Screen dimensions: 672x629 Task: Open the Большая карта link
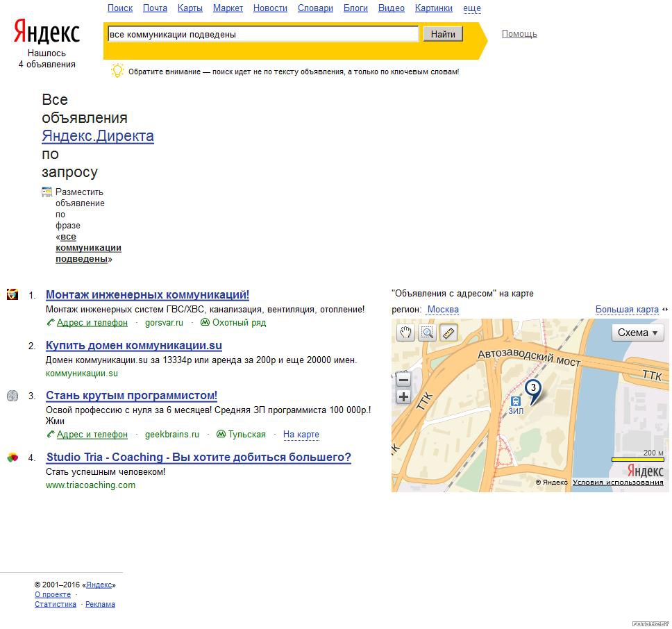(627, 310)
